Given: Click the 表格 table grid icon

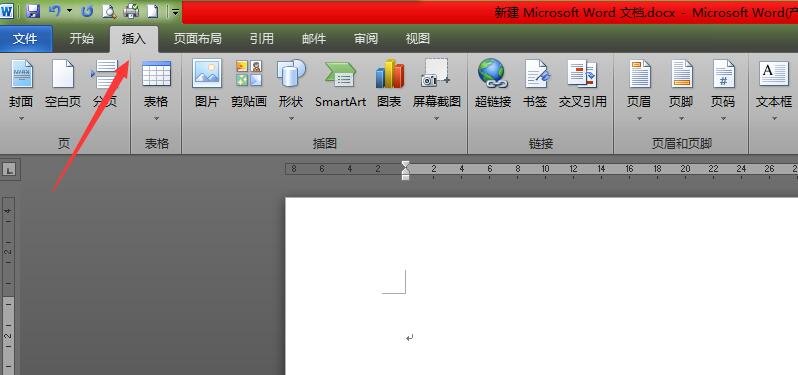Looking at the screenshot, I should 156,74.
